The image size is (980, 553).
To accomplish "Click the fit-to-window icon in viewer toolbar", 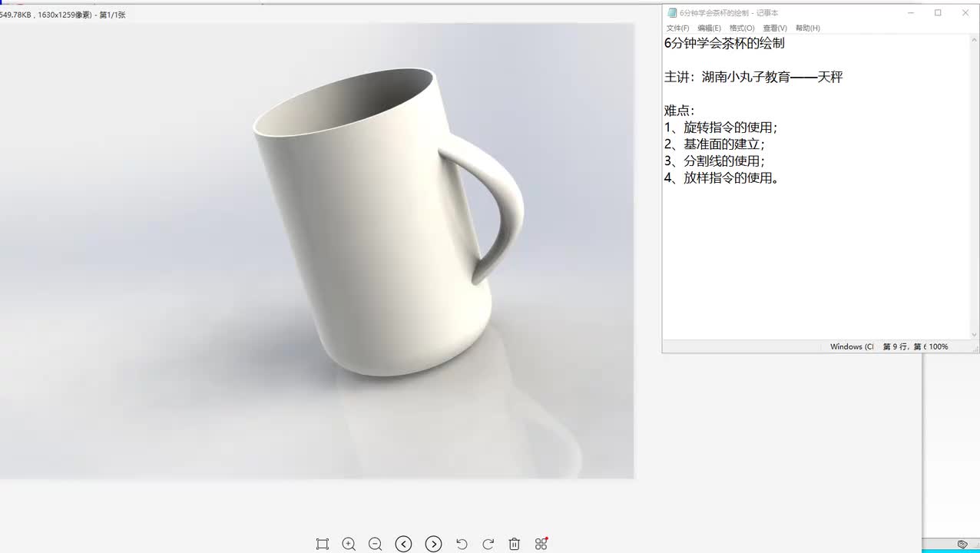I will coord(323,544).
